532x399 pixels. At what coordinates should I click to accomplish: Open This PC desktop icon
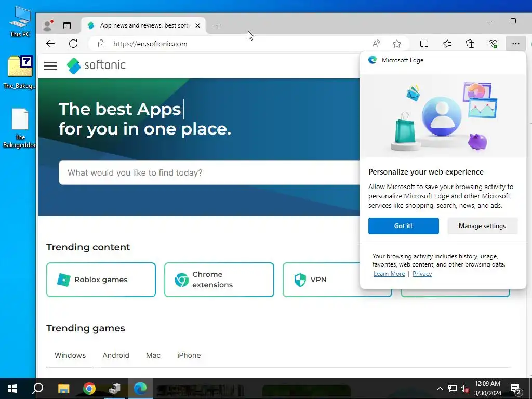click(x=20, y=21)
